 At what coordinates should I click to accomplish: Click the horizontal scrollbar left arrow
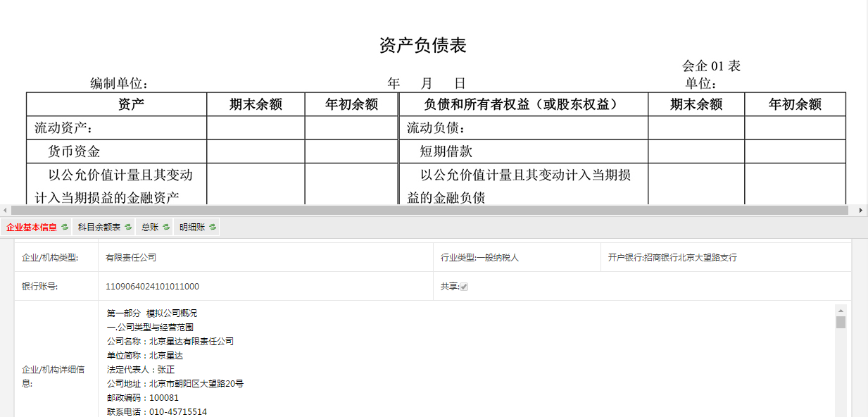pos(6,211)
